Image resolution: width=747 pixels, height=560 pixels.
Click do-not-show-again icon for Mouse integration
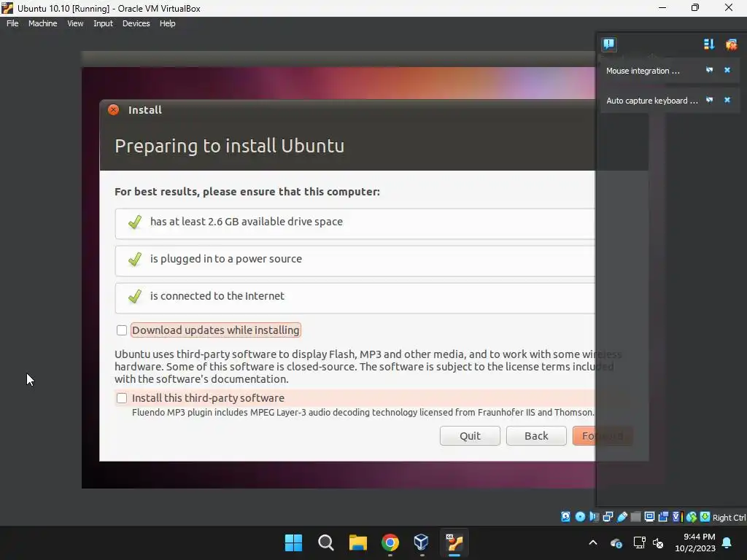[x=709, y=70]
